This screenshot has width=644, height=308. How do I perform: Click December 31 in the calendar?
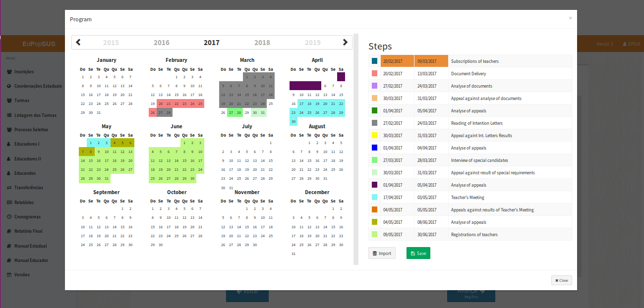293,254
